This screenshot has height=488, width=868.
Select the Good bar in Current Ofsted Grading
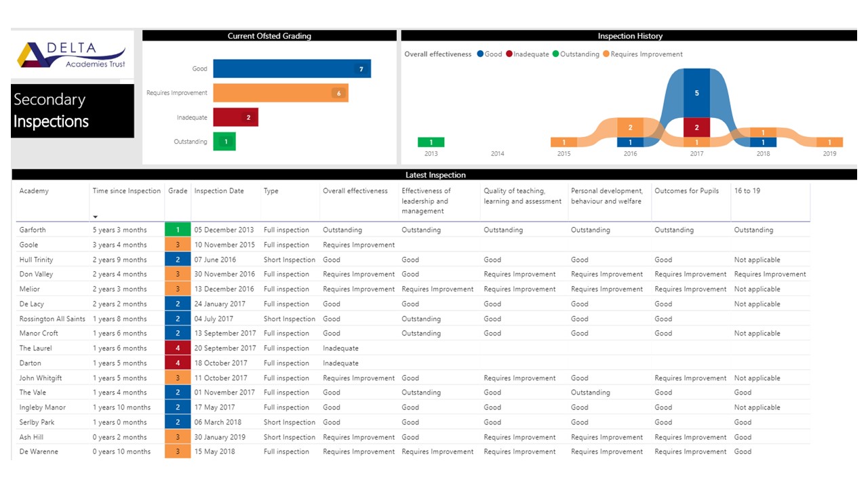292,68
